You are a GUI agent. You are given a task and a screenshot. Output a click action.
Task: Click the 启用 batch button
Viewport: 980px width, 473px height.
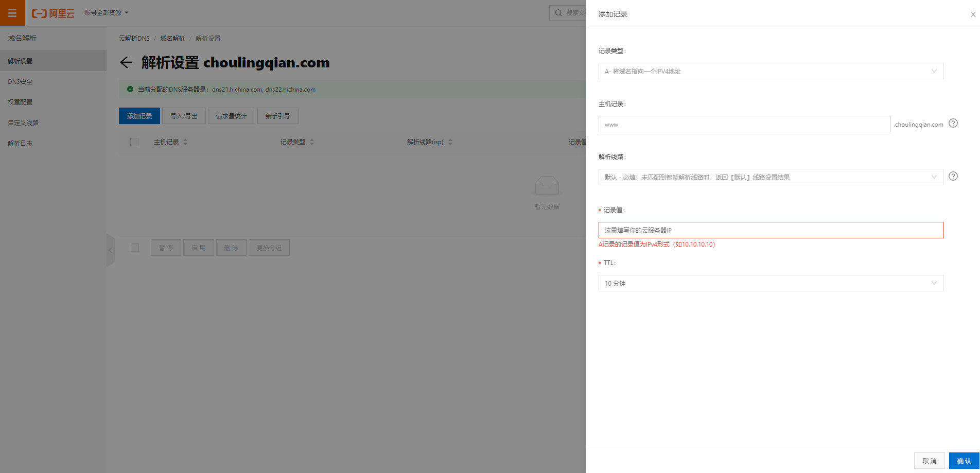click(199, 248)
